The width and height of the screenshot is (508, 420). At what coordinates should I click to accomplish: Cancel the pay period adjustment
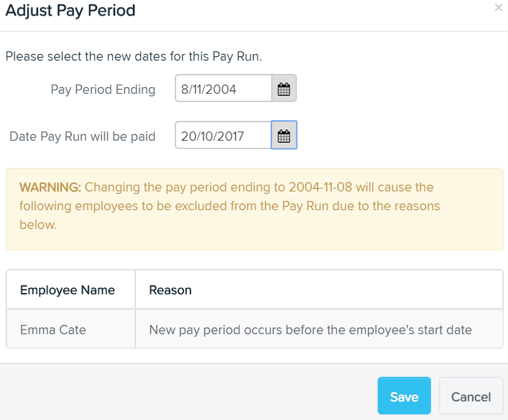[471, 396]
